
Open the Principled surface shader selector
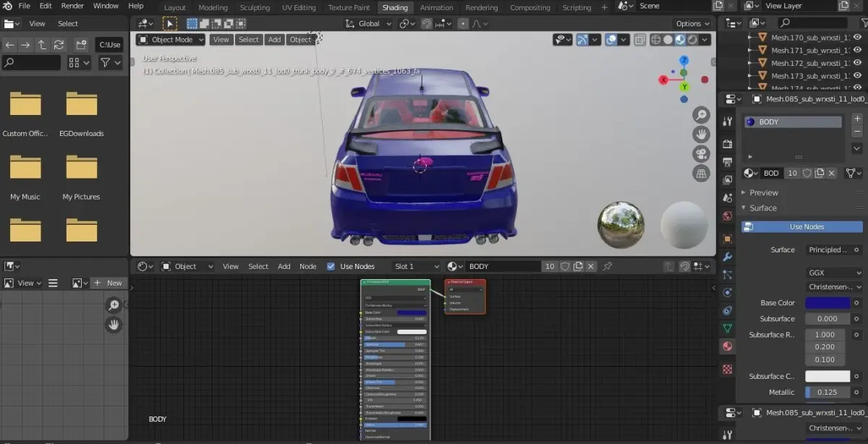click(x=827, y=249)
